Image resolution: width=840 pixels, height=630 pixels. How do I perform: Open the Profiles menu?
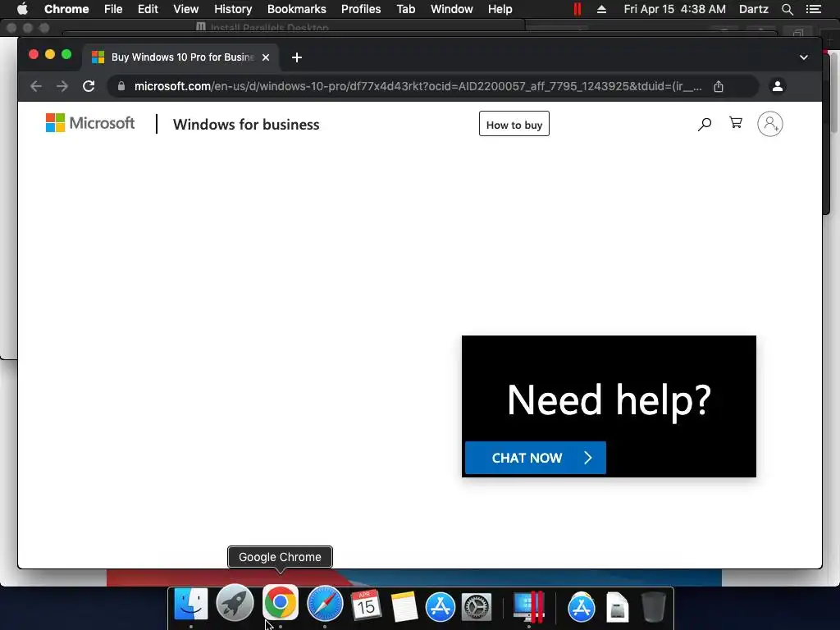[x=361, y=9]
